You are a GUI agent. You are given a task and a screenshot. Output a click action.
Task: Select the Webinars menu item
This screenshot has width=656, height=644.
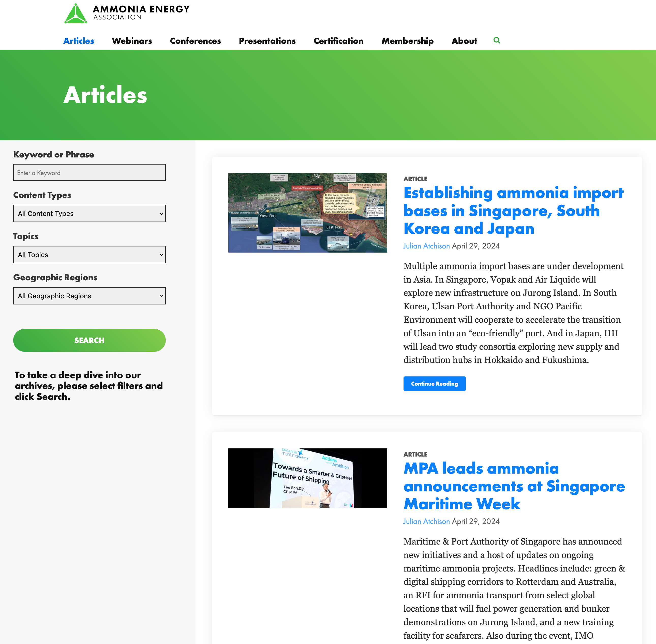pos(131,41)
